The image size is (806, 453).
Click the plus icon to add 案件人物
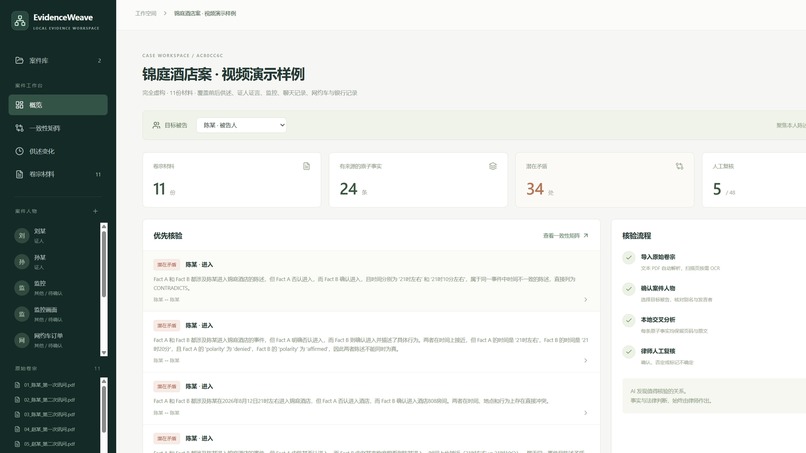[x=95, y=211]
